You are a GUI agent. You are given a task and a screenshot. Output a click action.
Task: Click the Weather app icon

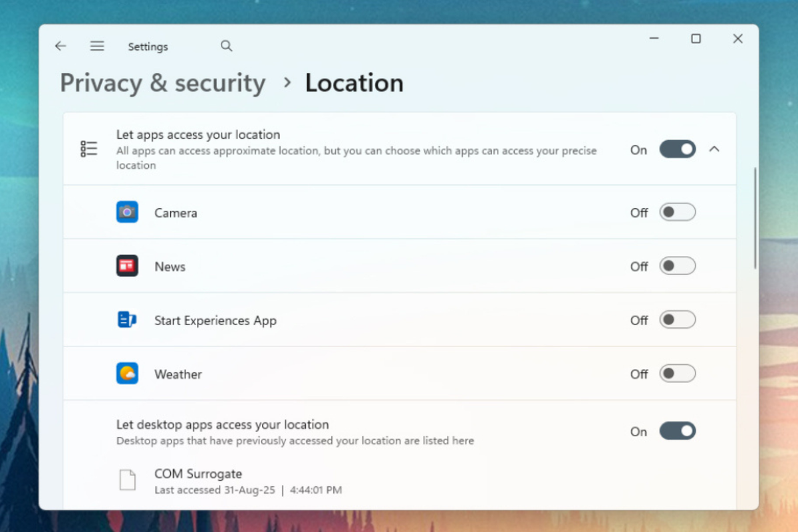[127, 374]
